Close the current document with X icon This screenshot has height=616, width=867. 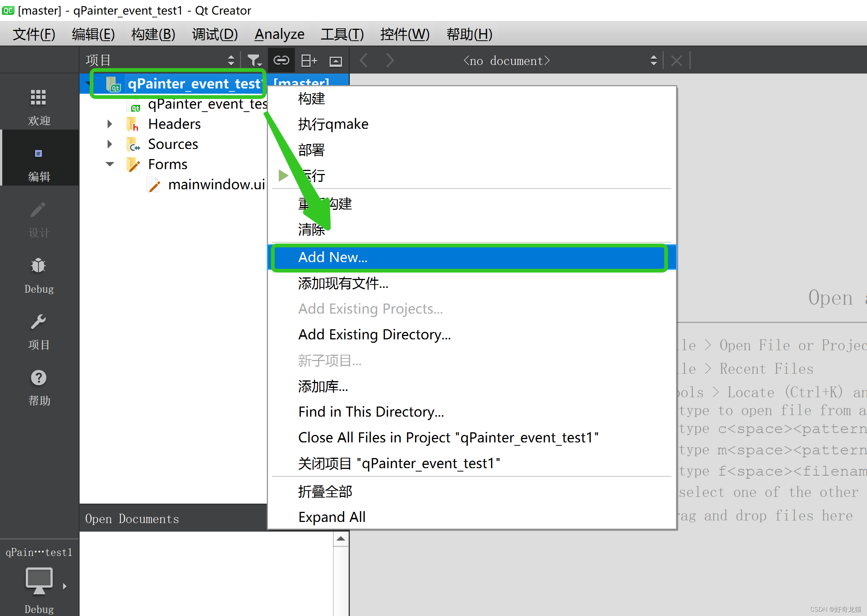pyautogui.click(x=676, y=61)
